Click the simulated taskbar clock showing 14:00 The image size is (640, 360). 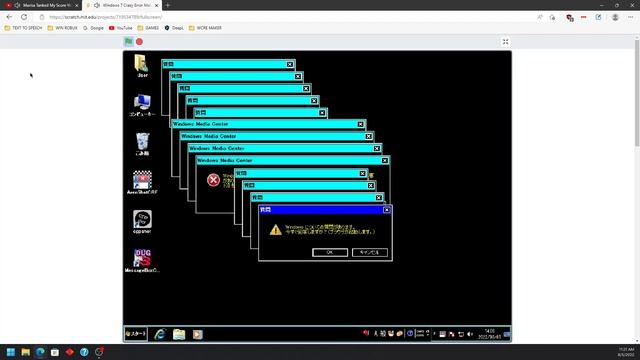[489, 334]
